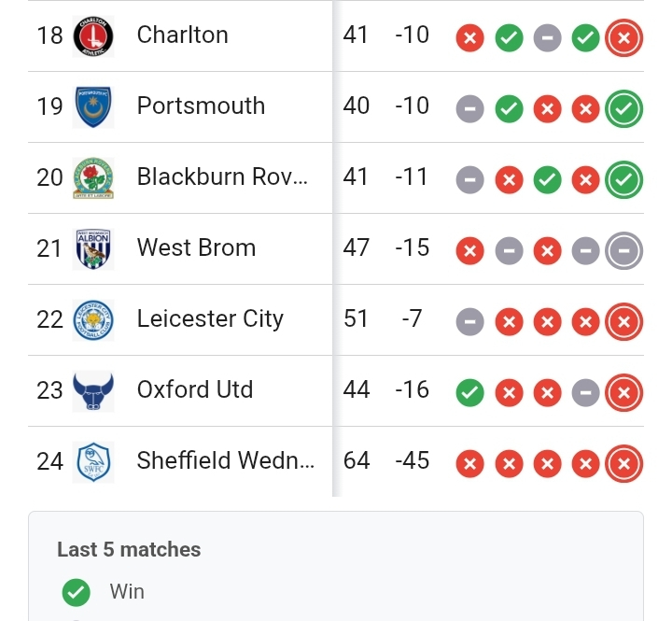
Task: Tap Portsmouth's latest win result icon
Action: (x=623, y=109)
